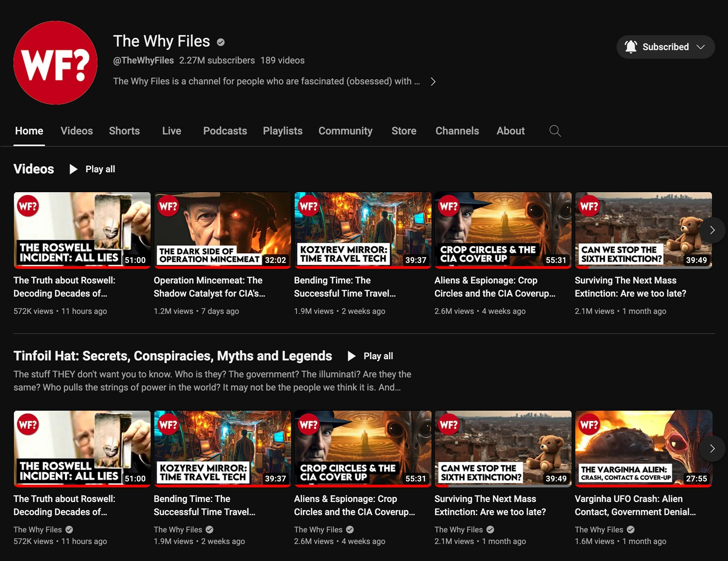Click the verified badge next to channel name
Image resolution: width=728 pixels, height=561 pixels.
pyautogui.click(x=221, y=42)
